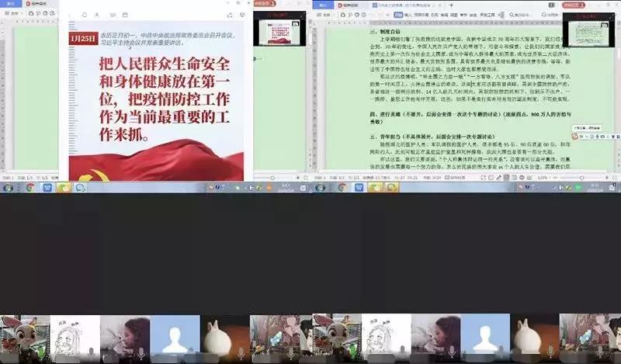Open the Start button on the taskbar under the document window
Viewport: 621px width, 364px height.
(x=321, y=188)
